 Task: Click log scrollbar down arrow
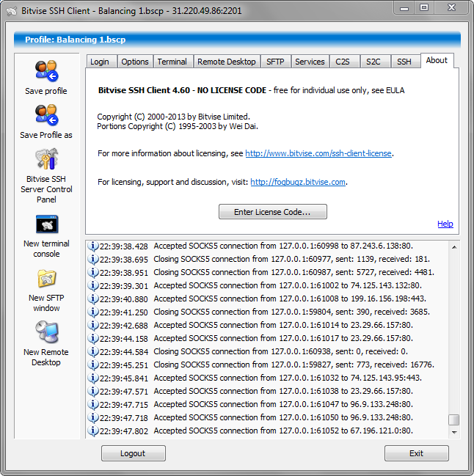pyautogui.click(x=454, y=432)
